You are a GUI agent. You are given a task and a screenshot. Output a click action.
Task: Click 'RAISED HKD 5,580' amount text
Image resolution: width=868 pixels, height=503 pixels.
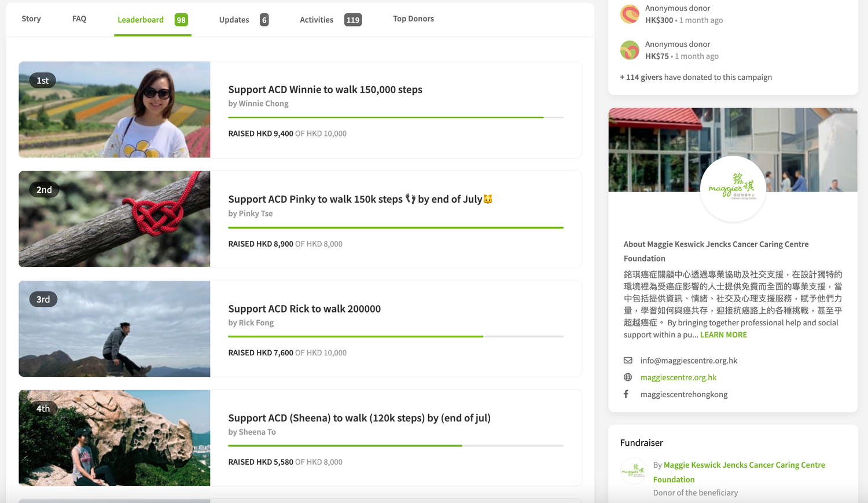coord(261,462)
